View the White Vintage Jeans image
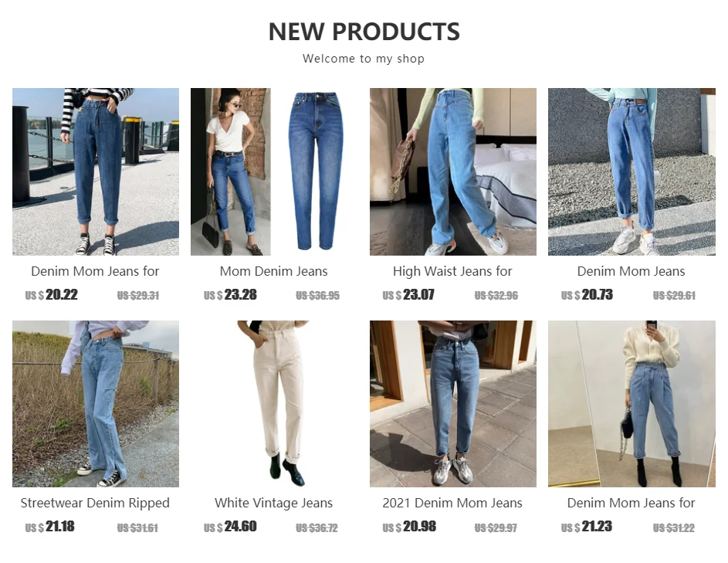This screenshot has height=563, width=728. coord(274,404)
